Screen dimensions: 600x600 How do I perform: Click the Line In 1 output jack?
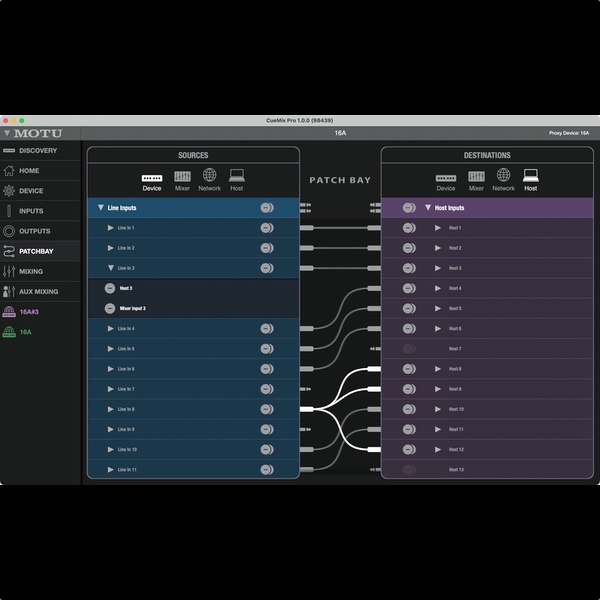coord(307,228)
